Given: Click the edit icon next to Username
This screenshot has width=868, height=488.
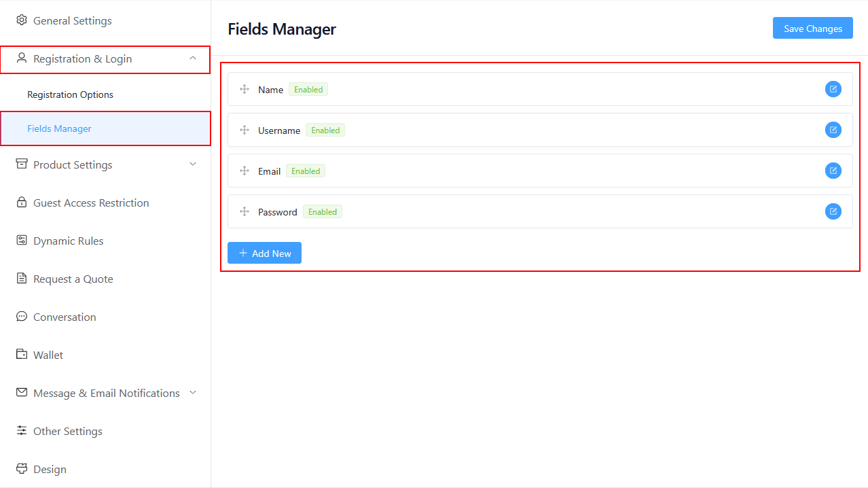Looking at the screenshot, I should point(833,129).
